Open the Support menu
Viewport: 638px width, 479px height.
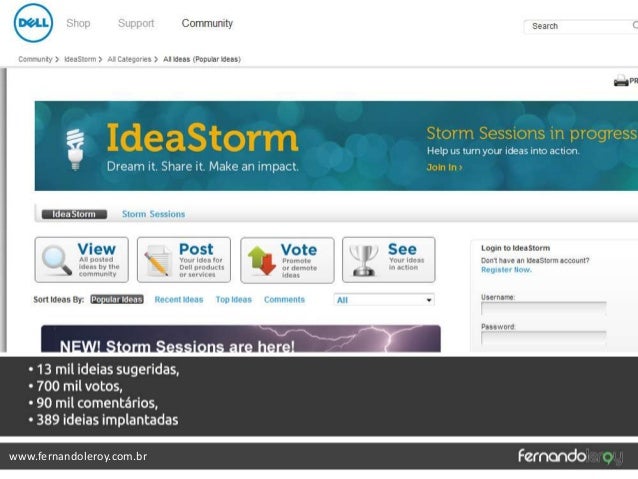[x=136, y=23]
